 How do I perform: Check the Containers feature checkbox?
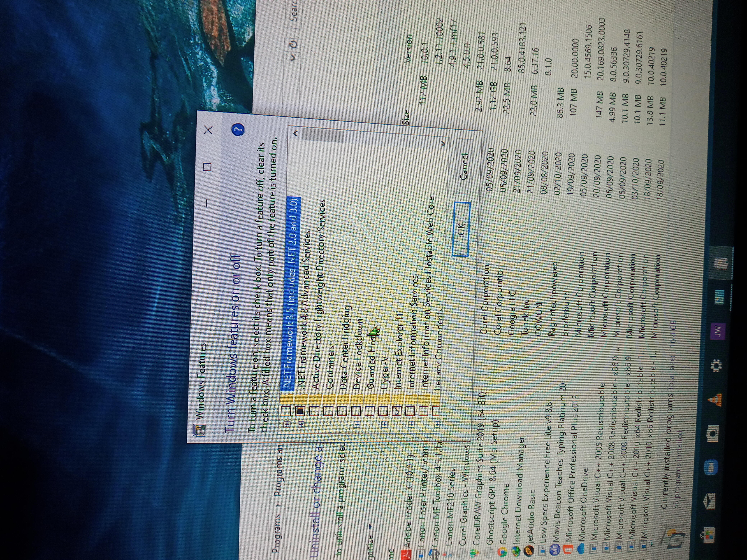tap(328, 411)
